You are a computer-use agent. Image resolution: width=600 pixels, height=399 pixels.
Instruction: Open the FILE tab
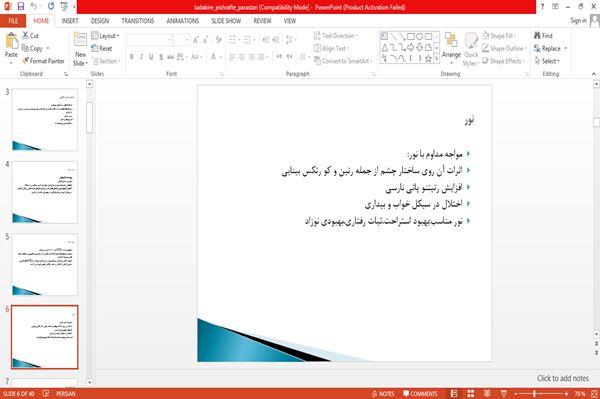tap(13, 21)
